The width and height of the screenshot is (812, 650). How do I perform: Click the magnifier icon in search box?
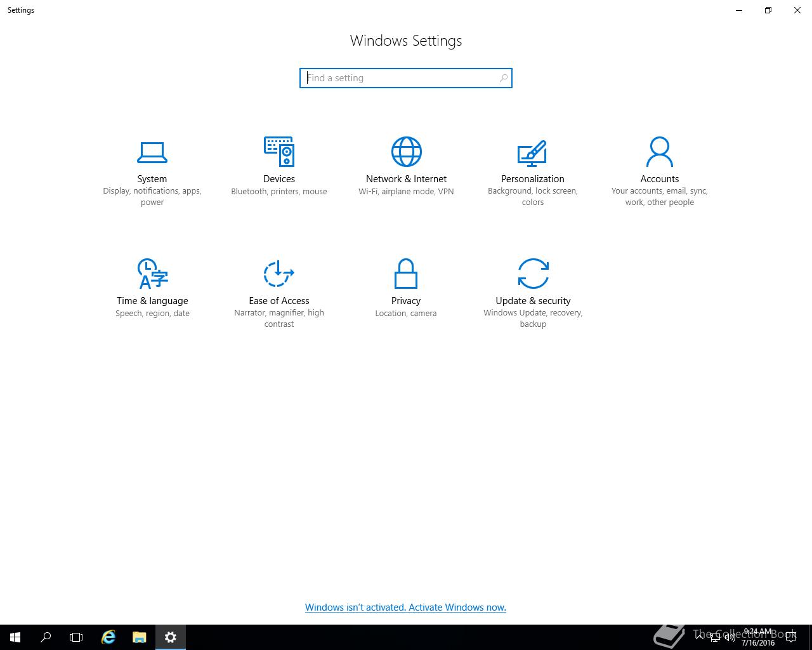[504, 78]
